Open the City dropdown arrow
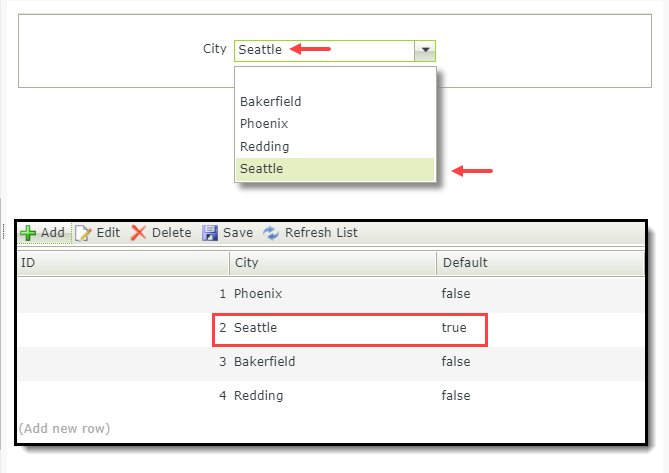Screen dimensions: 669x473 coord(425,50)
